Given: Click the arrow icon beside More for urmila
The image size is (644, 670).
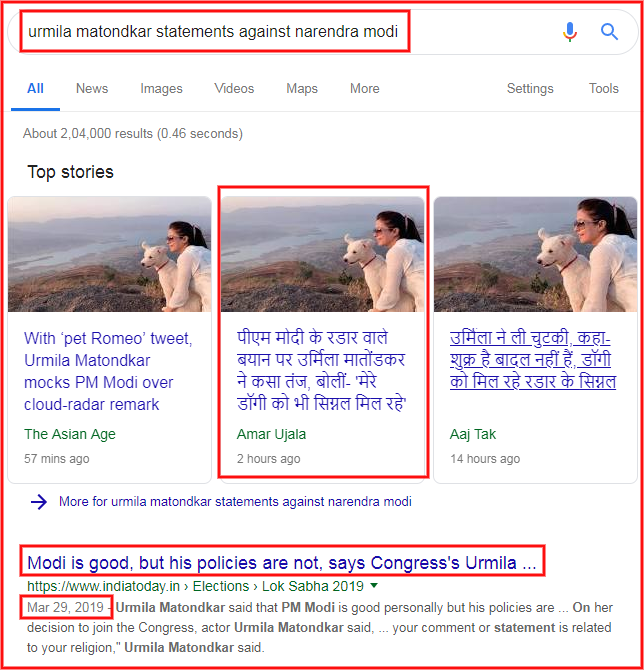Looking at the screenshot, I should click(39, 502).
